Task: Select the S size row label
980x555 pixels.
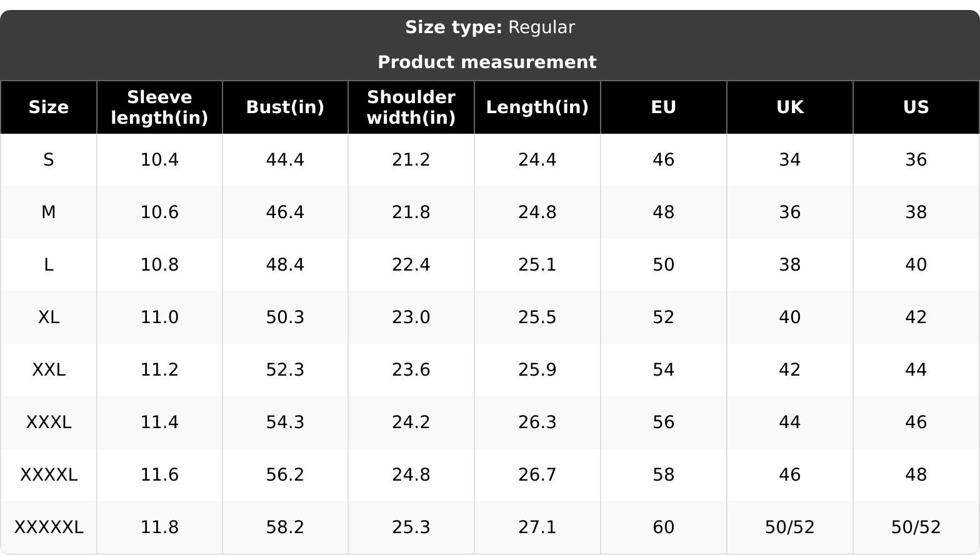Action: pos(49,160)
